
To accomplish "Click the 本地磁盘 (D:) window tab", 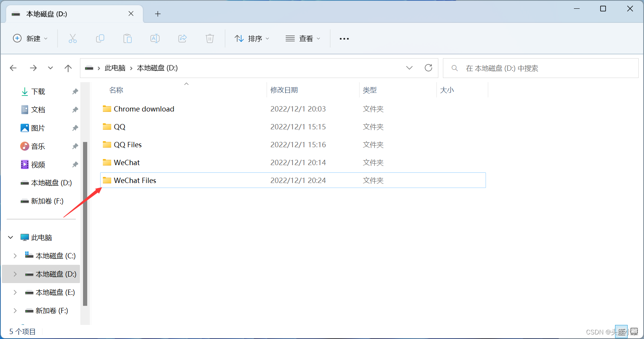I will 75,14.
